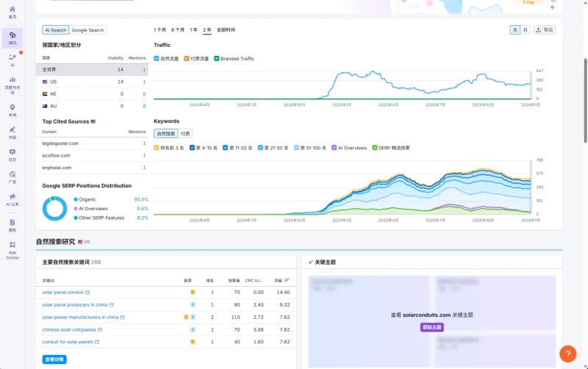Click the Organic 93.3% legend value
588x369 pixels.
pyautogui.click(x=141, y=199)
